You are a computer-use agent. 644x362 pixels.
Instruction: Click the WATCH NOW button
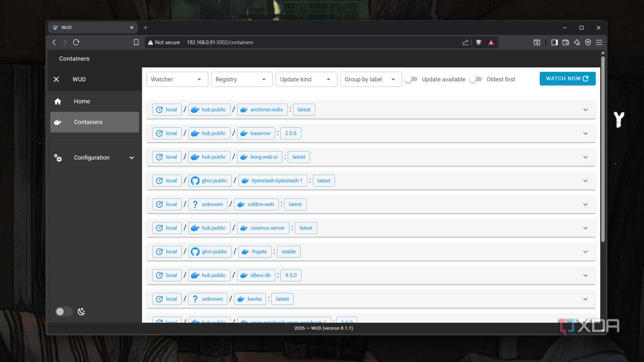[567, 78]
